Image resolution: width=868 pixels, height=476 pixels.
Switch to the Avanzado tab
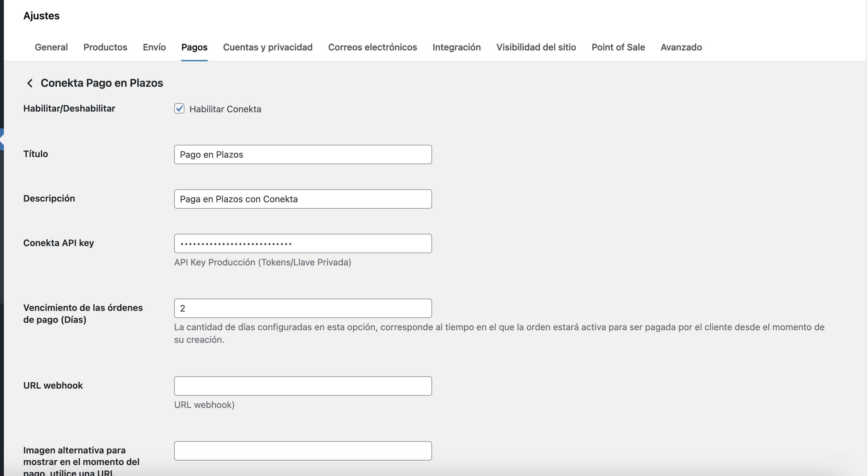(x=681, y=47)
